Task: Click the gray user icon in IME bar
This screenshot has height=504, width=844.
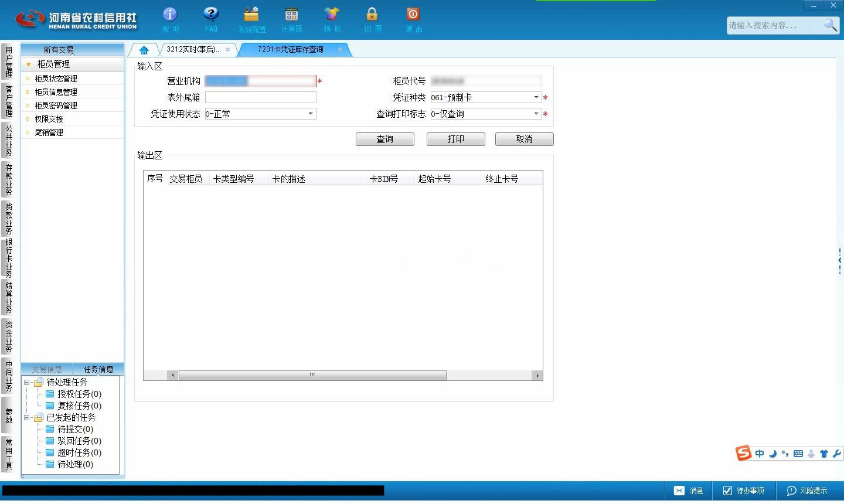Action: click(x=811, y=454)
